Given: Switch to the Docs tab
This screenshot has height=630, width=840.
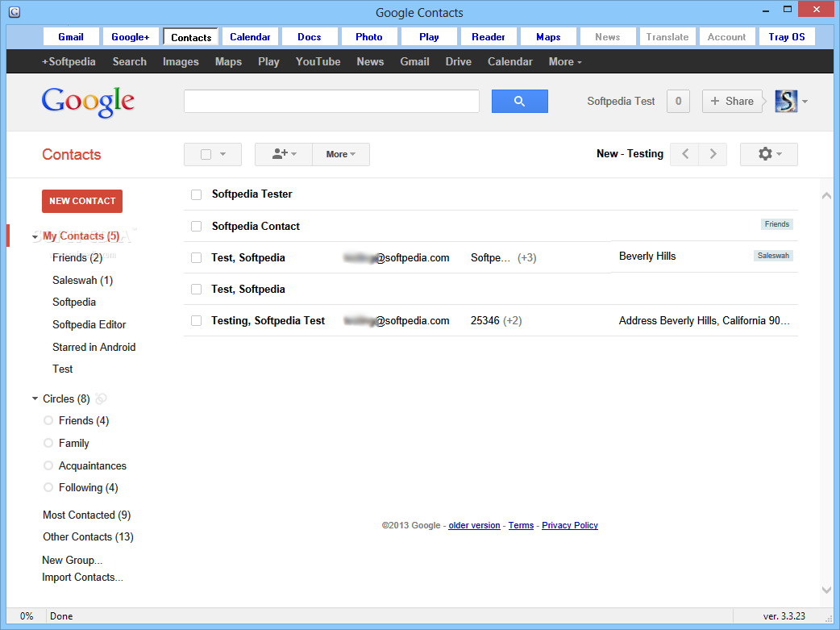Looking at the screenshot, I should (x=310, y=37).
